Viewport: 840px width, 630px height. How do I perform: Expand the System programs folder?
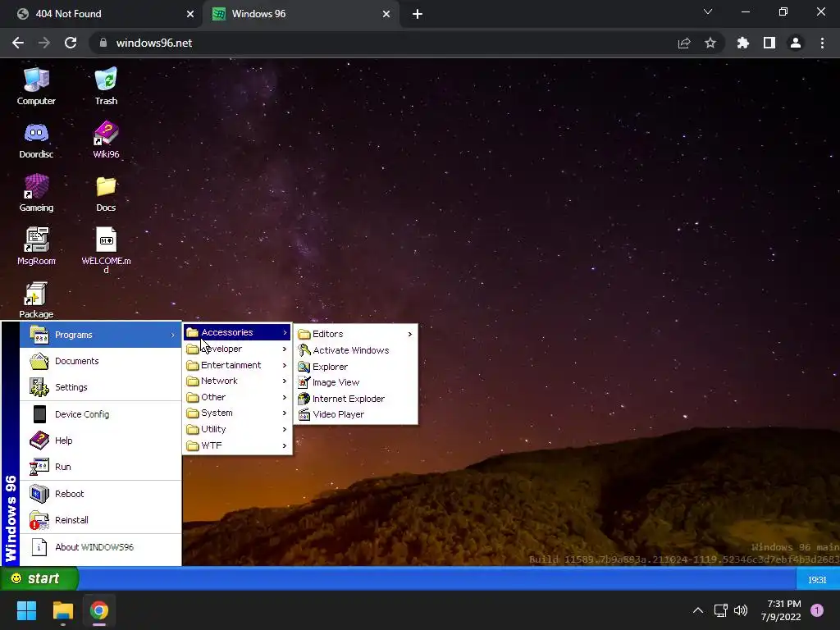(237, 413)
